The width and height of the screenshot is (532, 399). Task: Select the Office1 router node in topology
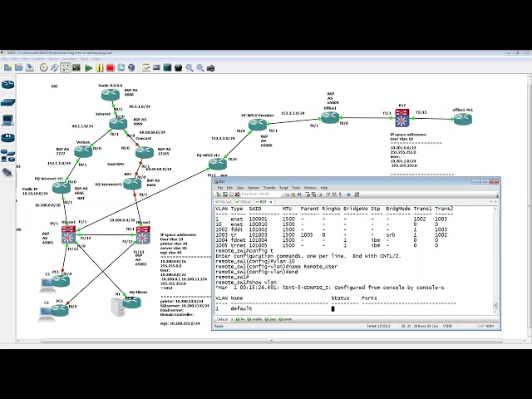coord(330,117)
